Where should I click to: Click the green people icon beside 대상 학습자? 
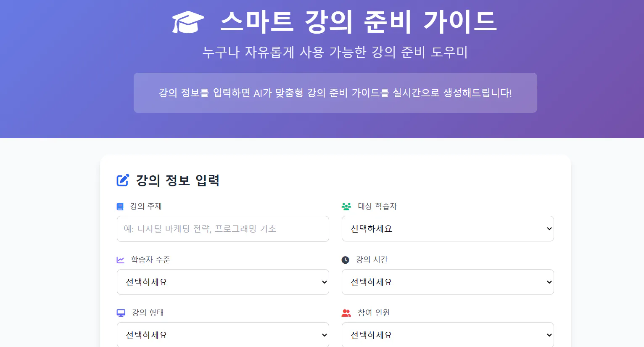(x=346, y=206)
